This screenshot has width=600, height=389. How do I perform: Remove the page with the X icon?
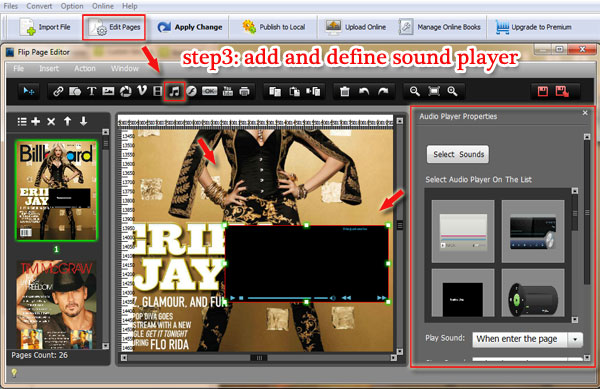coord(51,122)
